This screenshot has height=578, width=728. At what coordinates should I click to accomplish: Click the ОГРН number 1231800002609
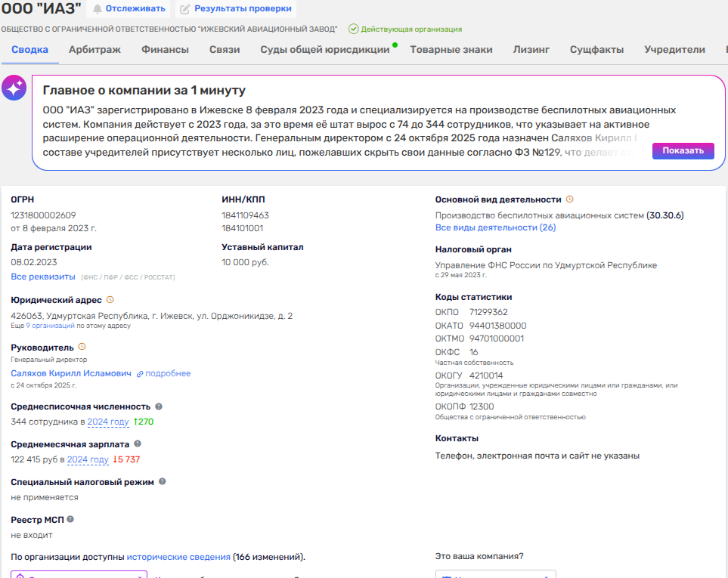pyautogui.click(x=43, y=215)
